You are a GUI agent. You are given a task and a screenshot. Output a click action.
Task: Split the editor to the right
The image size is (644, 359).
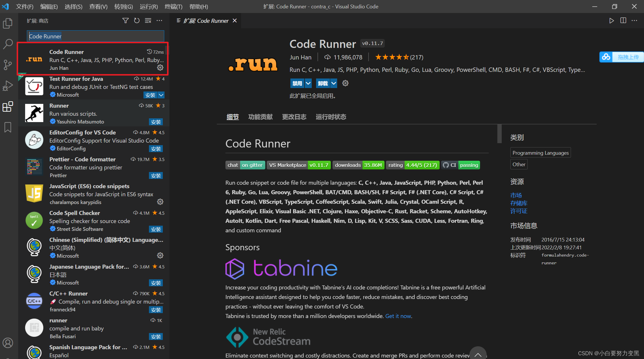[623, 21]
